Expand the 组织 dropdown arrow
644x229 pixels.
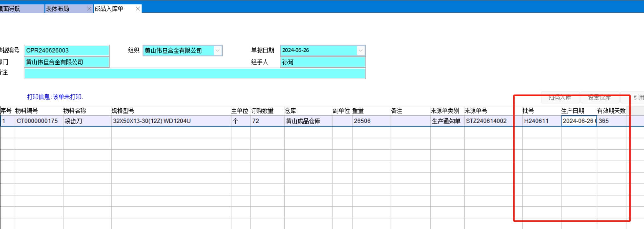tap(218, 51)
